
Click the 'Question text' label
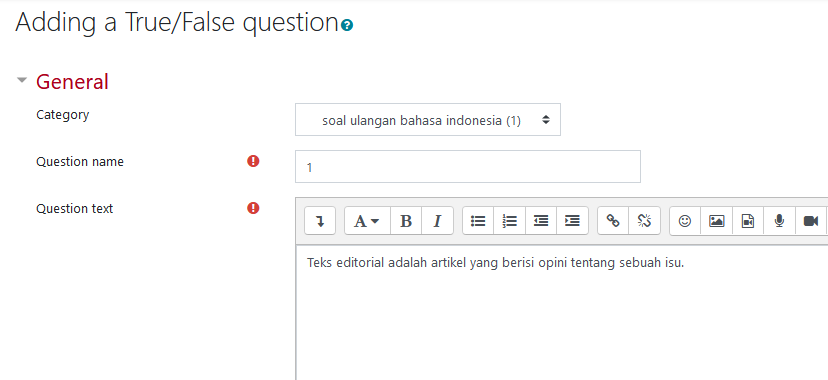point(74,208)
